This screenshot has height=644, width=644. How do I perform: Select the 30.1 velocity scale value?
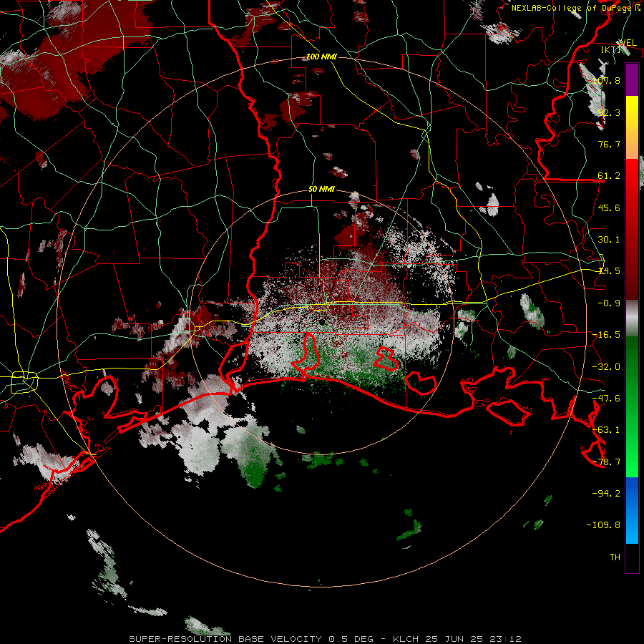(609, 240)
